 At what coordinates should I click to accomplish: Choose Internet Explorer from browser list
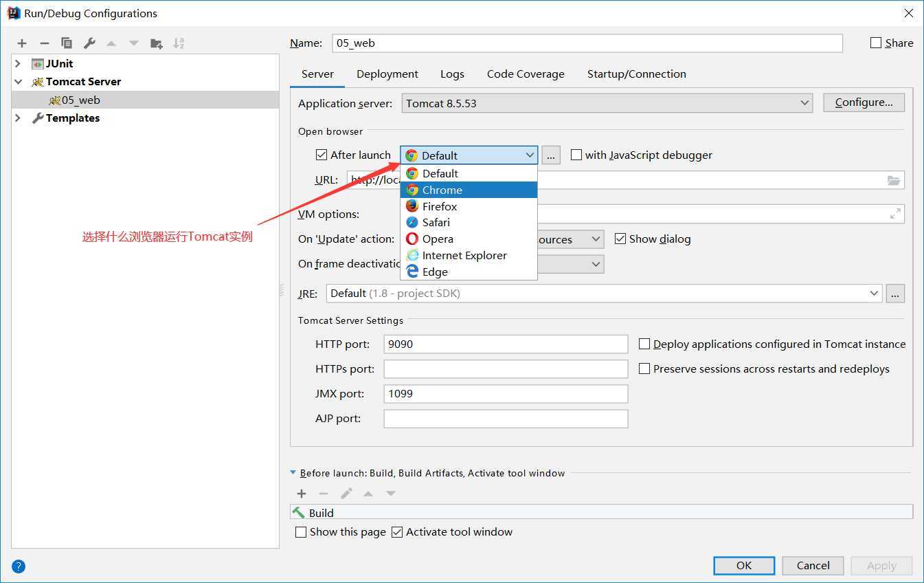(x=469, y=255)
